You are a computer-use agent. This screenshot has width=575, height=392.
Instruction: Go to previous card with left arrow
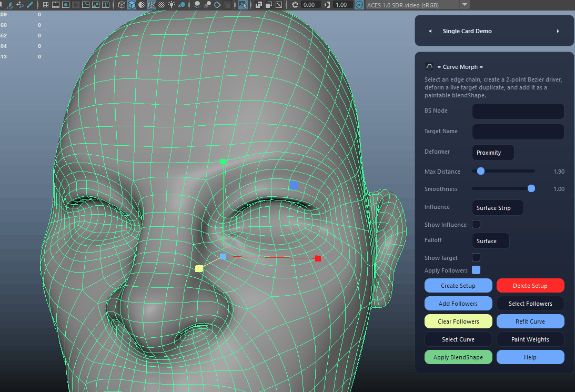[x=430, y=31]
